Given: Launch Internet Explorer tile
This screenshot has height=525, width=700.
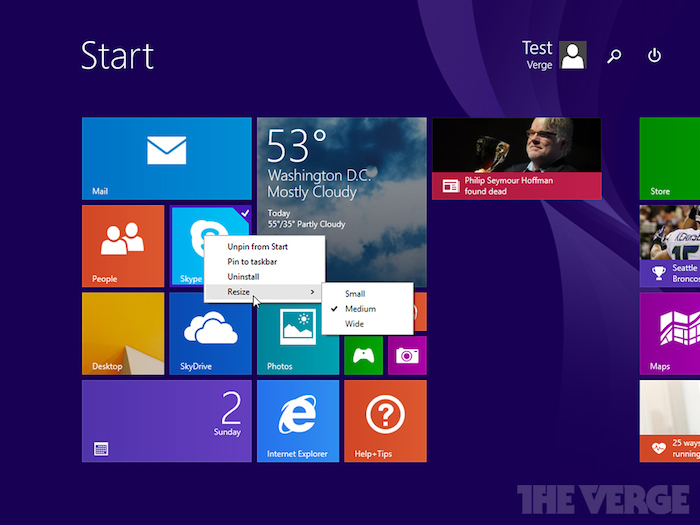Looking at the screenshot, I should pyautogui.click(x=298, y=421).
